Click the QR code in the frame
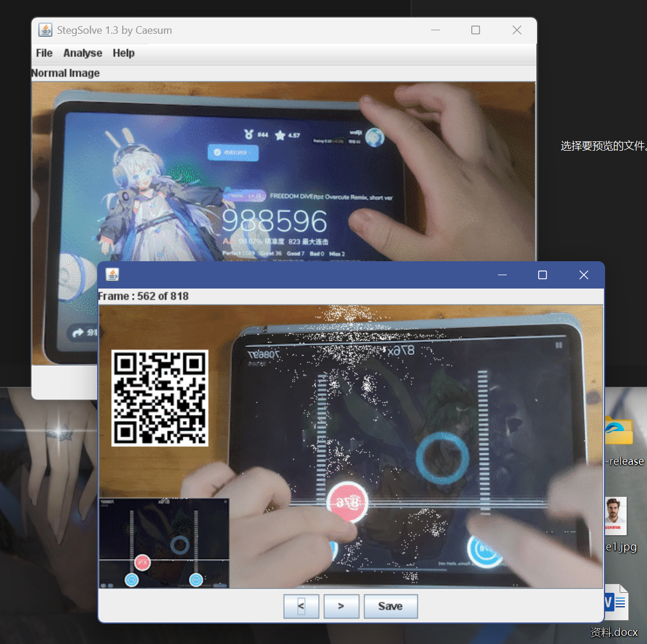This screenshot has height=644, width=647. 160,399
